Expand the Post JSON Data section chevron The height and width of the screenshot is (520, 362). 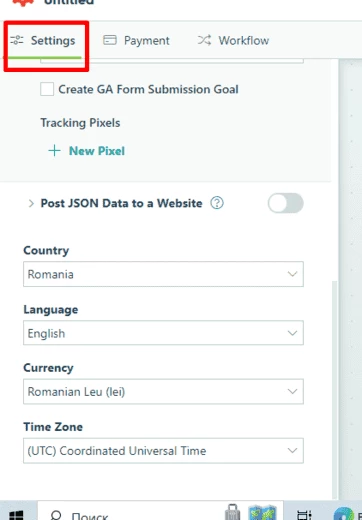[x=31, y=203]
